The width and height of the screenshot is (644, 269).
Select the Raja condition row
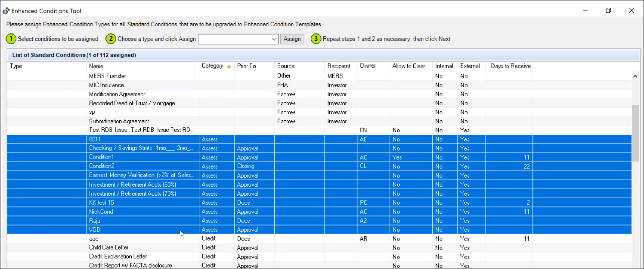pyautogui.click(x=320, y=221)
